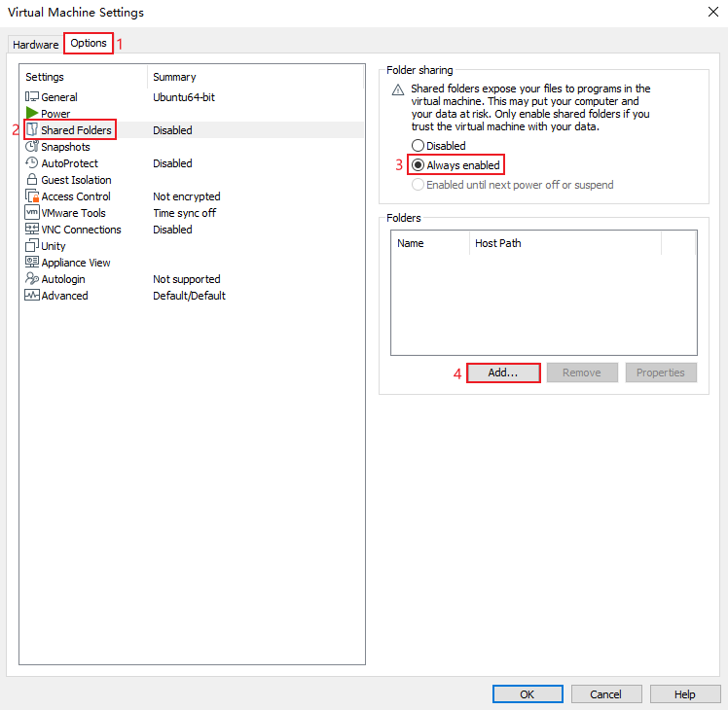Switch to the Options tab
This screenshot has width=728, height=710.
click(x=89, y=43)
